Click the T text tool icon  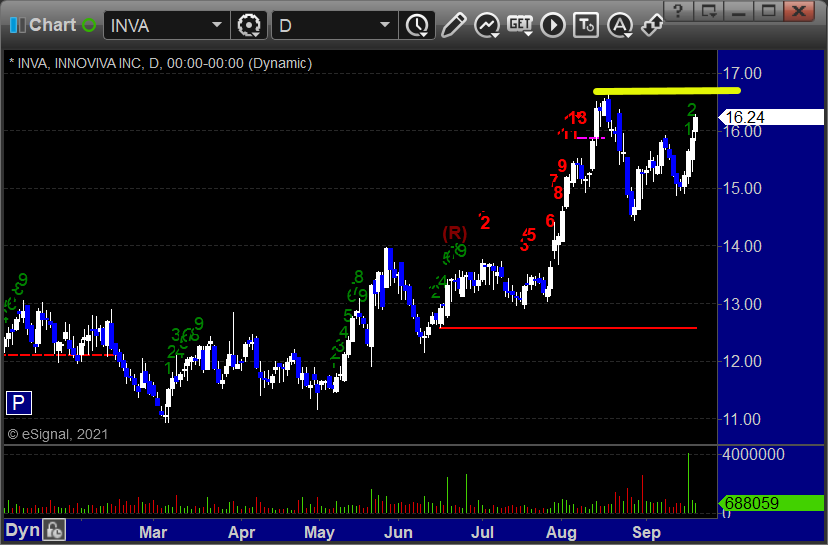tap(586, 25)
